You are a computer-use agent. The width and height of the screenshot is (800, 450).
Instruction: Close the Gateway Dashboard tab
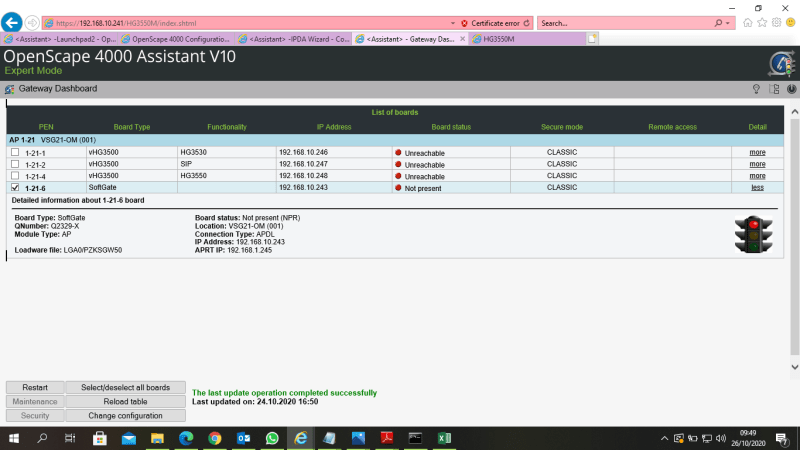(x=462, y=39)
